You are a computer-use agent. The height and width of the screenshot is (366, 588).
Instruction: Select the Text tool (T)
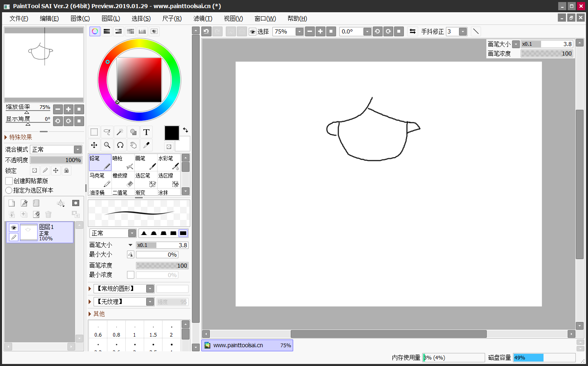[x=146, y=132]
